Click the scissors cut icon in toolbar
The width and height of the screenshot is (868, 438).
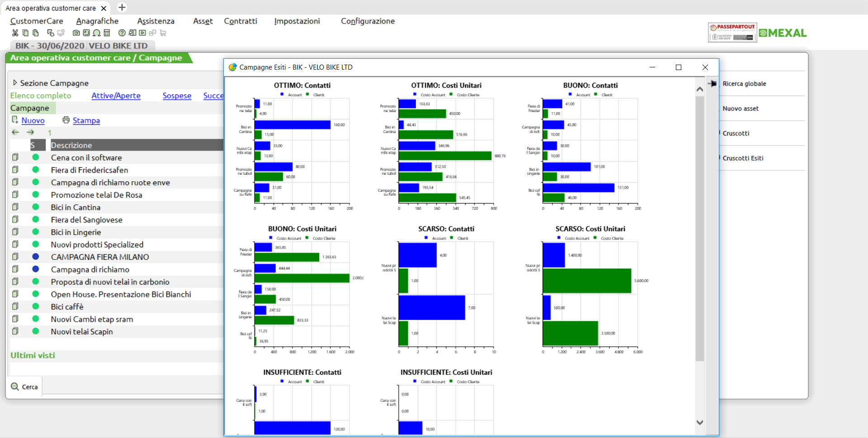[x=15, y=33]
